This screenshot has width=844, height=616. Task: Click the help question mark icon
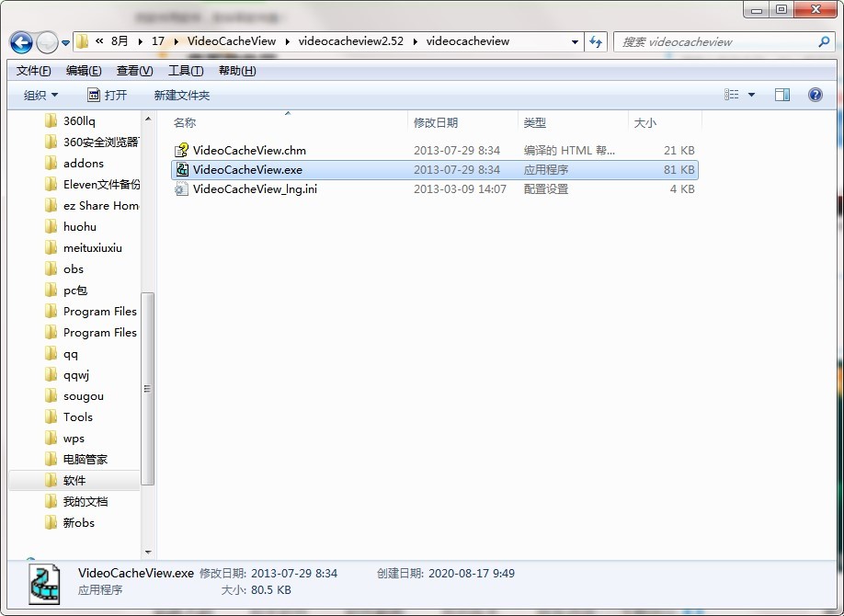815,95
